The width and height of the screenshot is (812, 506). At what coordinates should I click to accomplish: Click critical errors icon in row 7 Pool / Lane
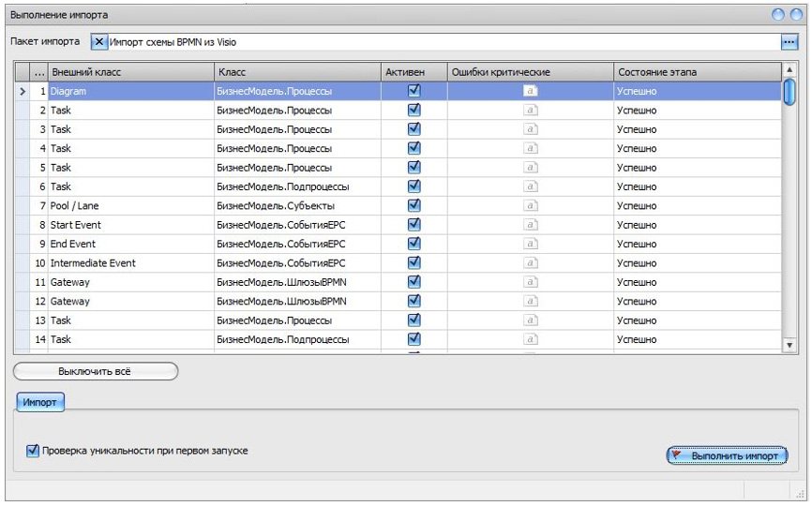pyautogui.click(x=531, y=205)
